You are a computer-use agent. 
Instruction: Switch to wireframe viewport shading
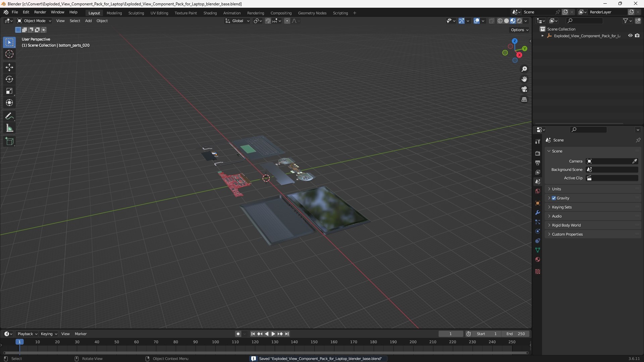pyautogui.click(x=500, y=21)
